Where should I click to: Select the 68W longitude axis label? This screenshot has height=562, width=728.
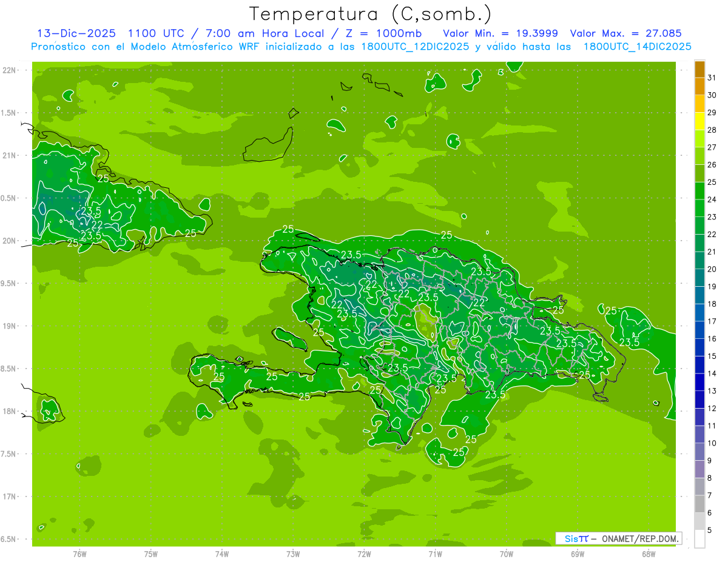[x=648, y=554]
